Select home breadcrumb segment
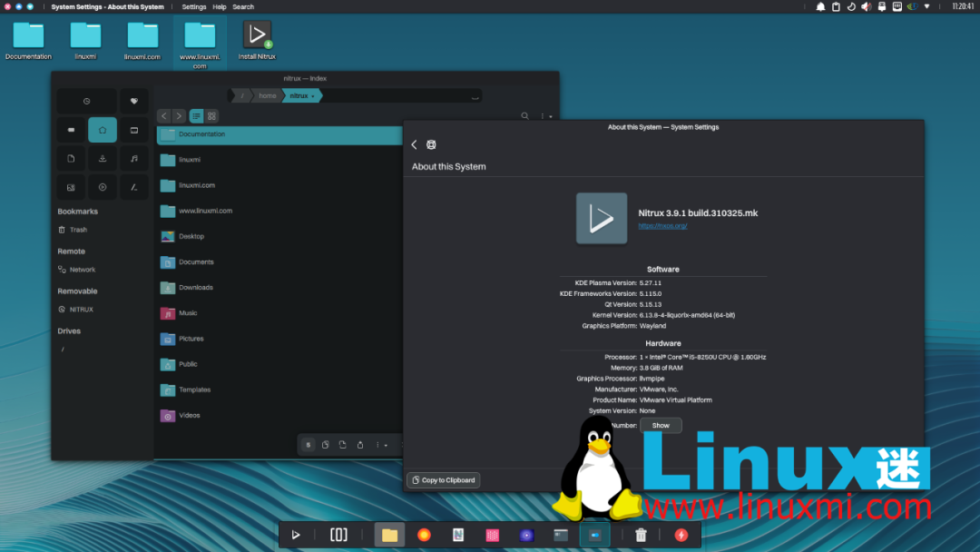This screenshot has width=980, height=552. click(x=268, y=95)
